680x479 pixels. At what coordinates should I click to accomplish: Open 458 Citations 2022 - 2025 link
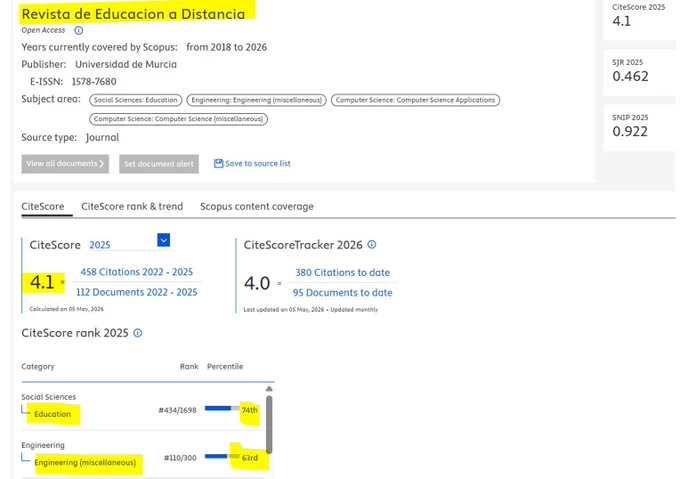pyautogui.click(x=137, y=272)
